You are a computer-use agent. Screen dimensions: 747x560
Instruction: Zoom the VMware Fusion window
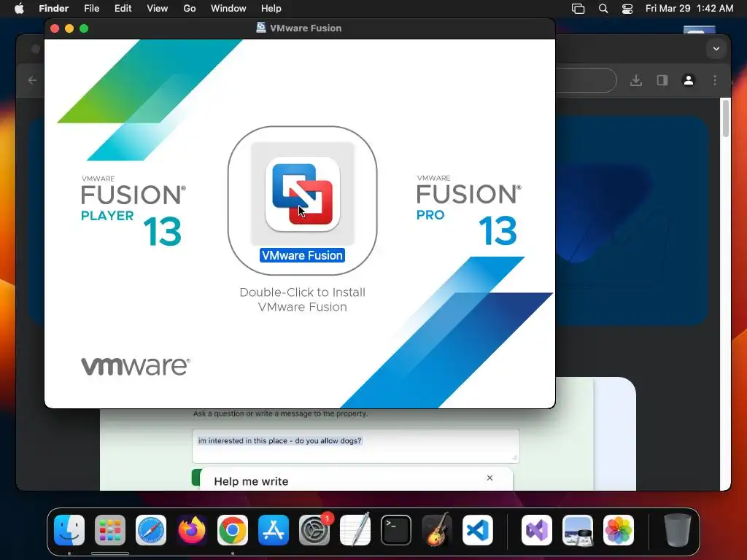click(x=84, y=28)
